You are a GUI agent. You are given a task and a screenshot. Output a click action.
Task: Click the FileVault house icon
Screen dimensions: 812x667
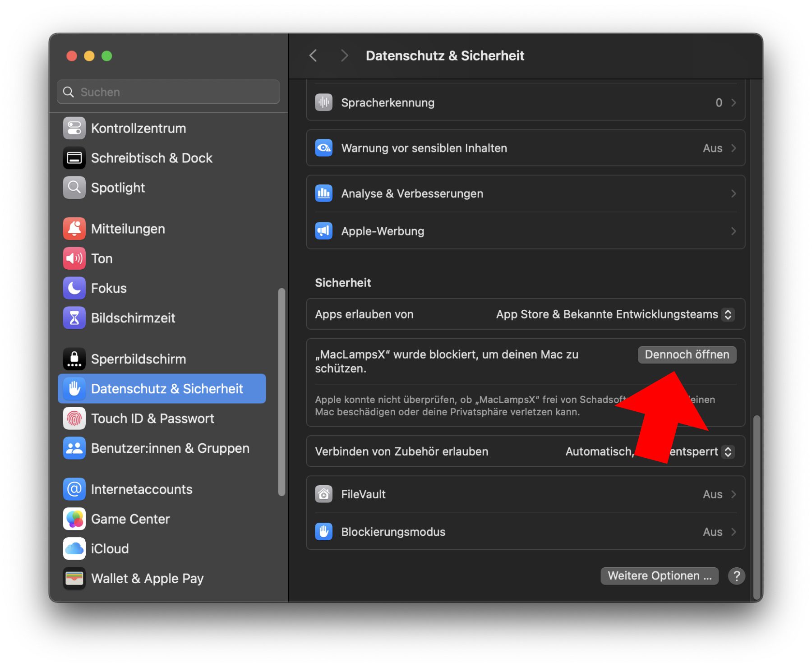pyautogui.click(x=323, y=494)
